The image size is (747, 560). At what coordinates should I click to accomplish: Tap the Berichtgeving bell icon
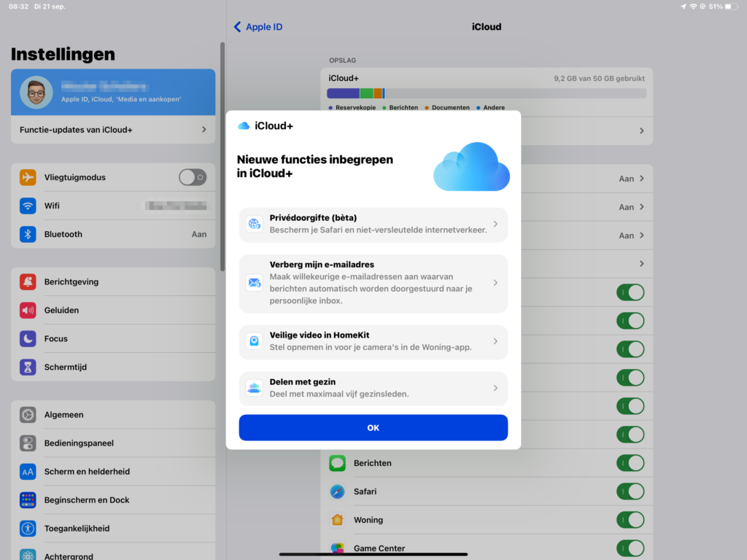[28, 281]
